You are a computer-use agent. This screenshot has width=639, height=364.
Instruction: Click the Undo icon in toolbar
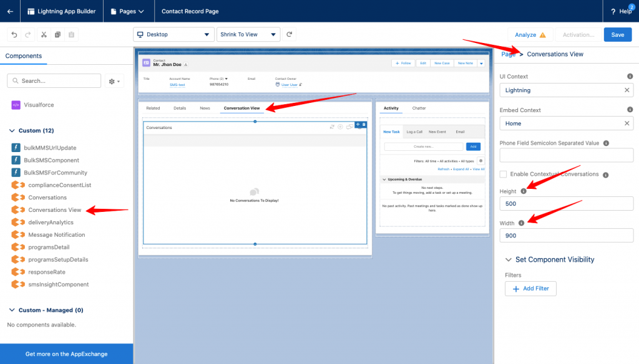coord(14,35)
